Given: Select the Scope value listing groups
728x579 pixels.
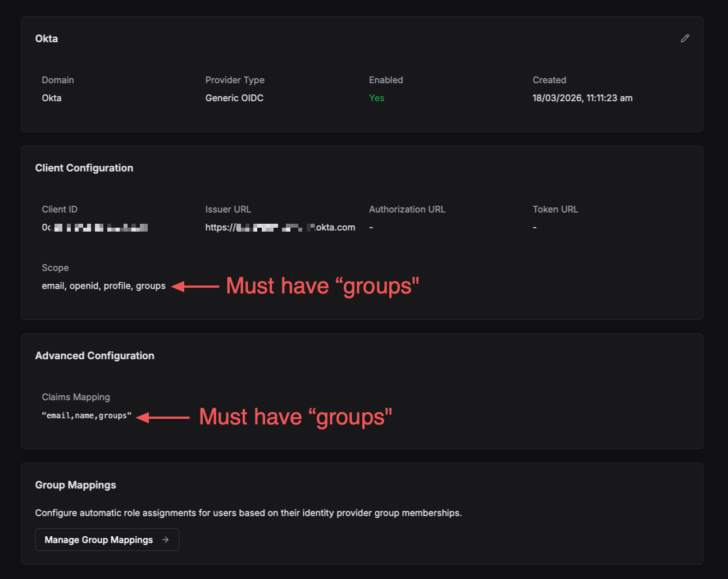Looking at the screenshot, I should 103,286.
